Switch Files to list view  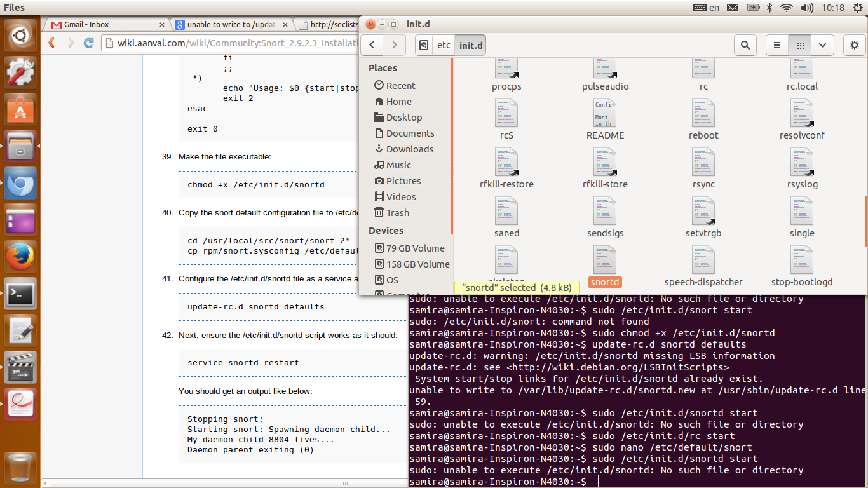(776, 45)
